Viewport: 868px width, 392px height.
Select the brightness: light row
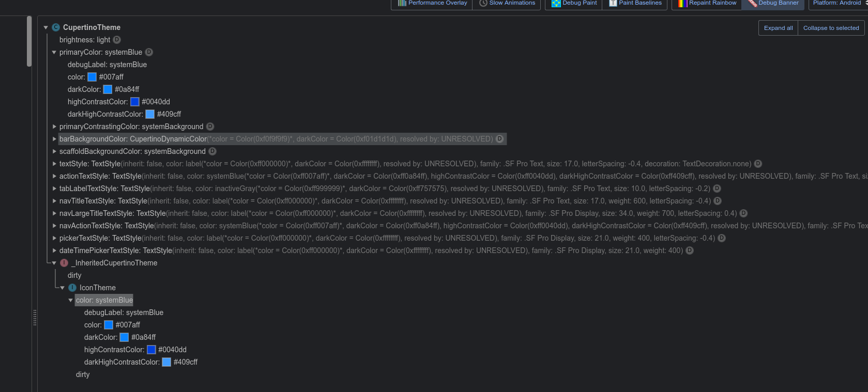point(85,40)
